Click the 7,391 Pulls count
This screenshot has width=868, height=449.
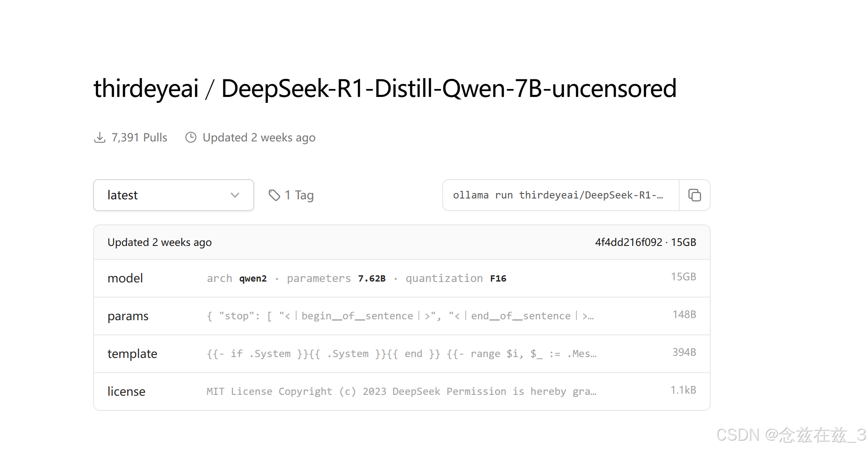[139, 138]
